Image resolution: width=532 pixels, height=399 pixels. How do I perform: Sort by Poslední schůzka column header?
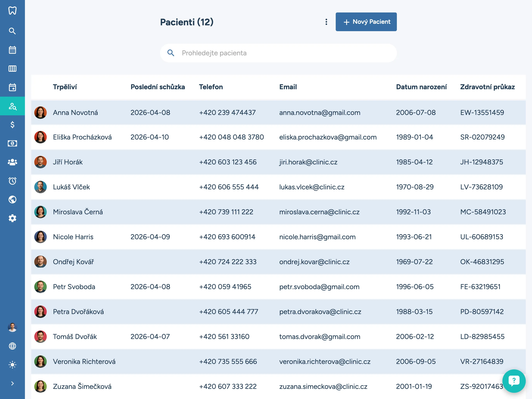158,87
